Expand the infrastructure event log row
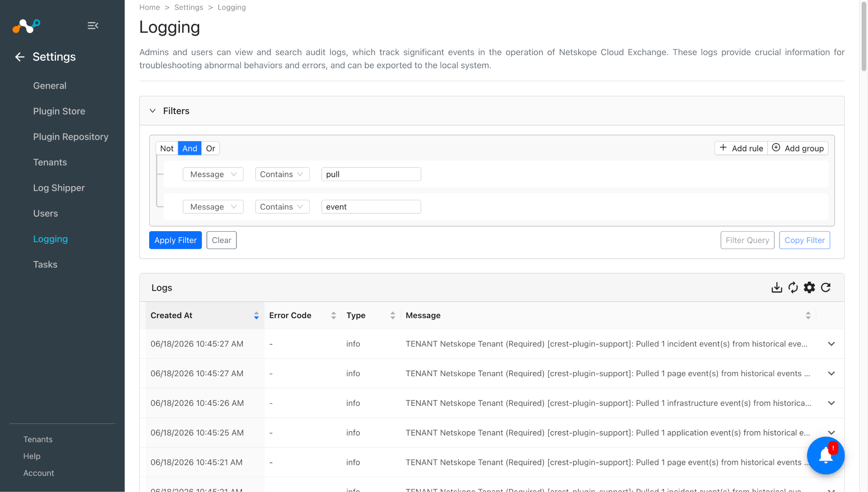 coord(832,403)
